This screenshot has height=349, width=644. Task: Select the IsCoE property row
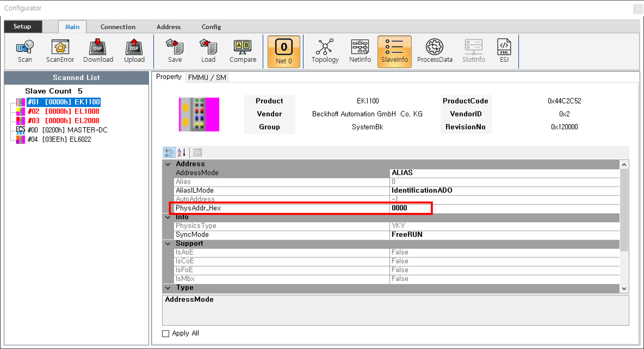click(397, 261)
